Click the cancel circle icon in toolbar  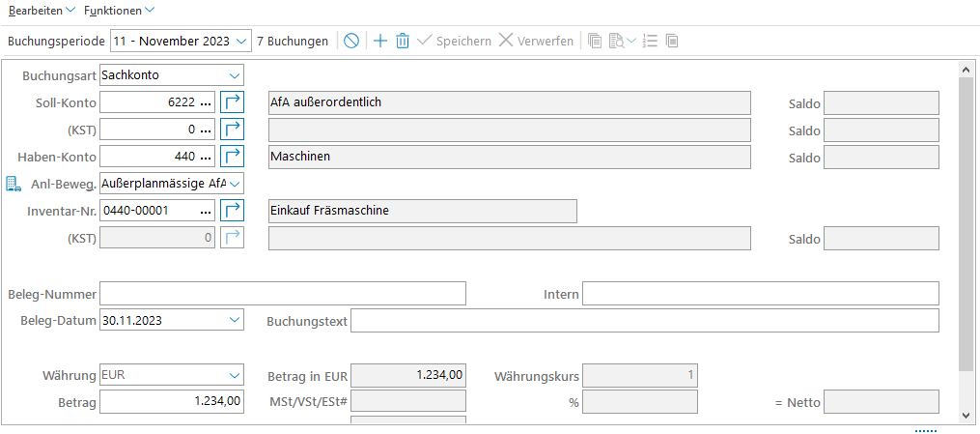click(351, 41)
